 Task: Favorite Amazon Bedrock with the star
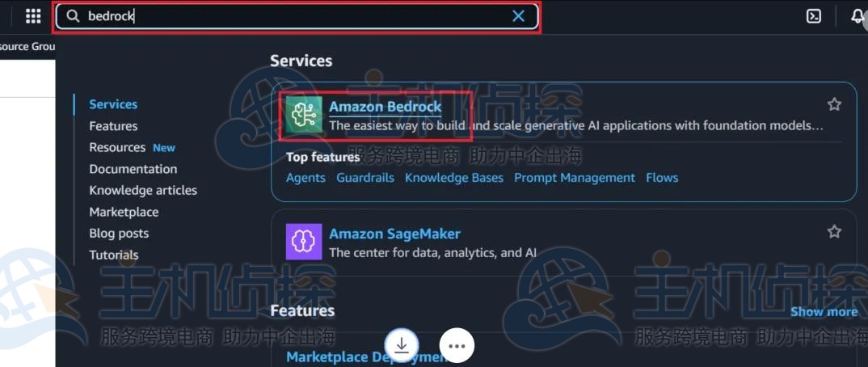tap(834, 104)
